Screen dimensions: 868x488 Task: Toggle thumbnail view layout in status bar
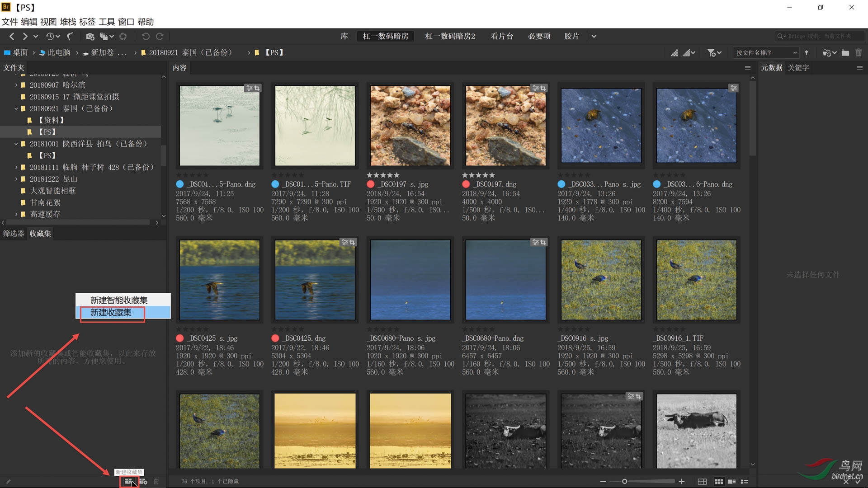[718, 482]
